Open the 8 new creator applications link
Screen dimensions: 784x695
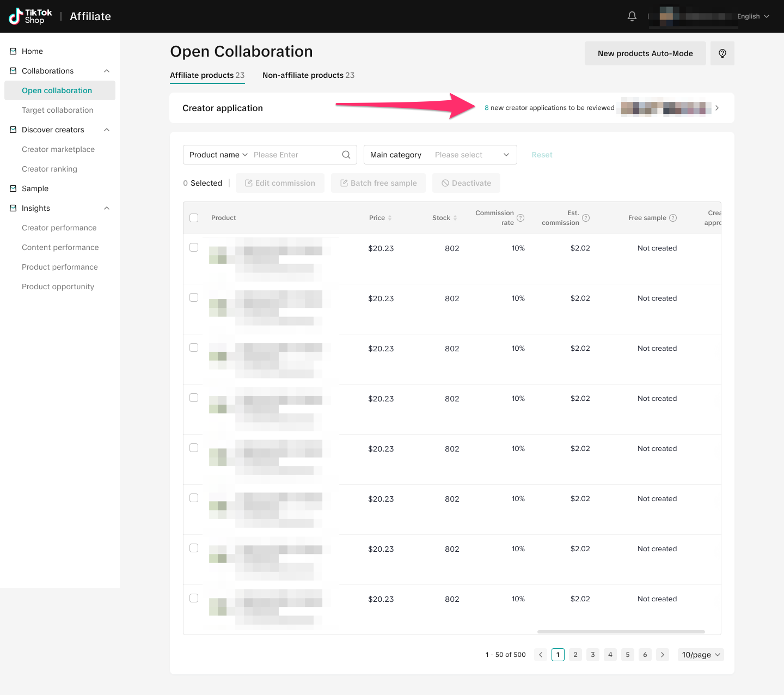pyautogui.click(x=549, y=108)
